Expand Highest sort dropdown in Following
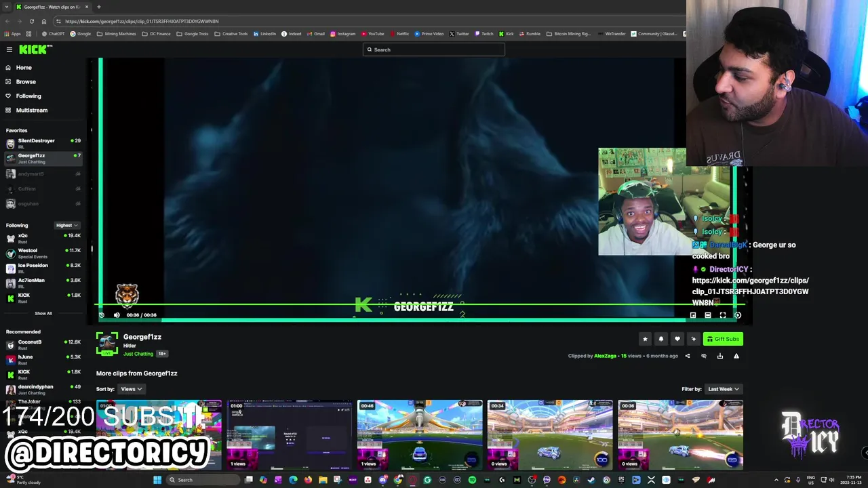 point(67,225)
